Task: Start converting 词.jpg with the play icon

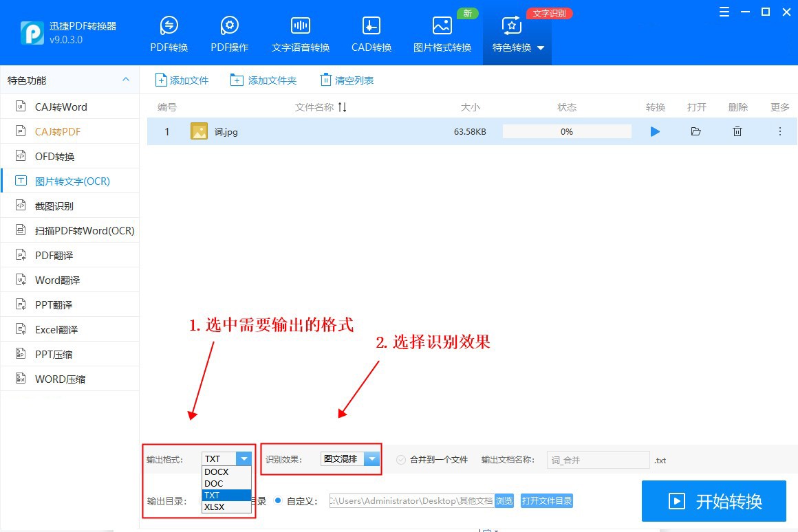Action: [x=655, y=131]
